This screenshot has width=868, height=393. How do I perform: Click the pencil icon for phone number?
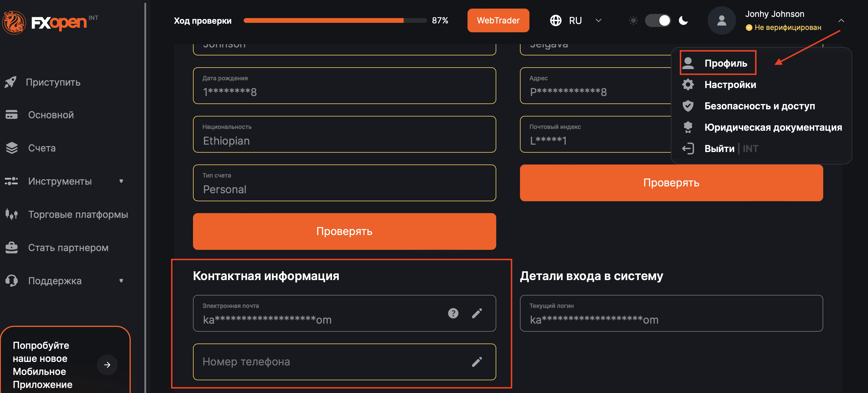click(477, 362)
